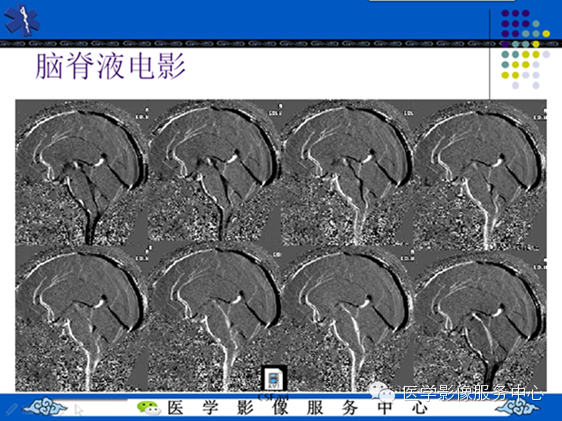The image size is (562, 421).
Task: Click the colored dots decoration grid
Action: point(525,49)
